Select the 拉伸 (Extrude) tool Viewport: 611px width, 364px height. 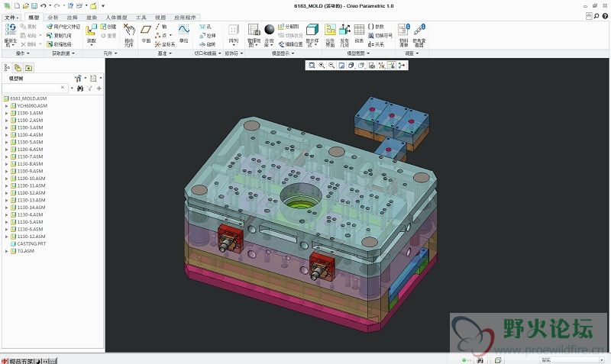pos(207,35)
